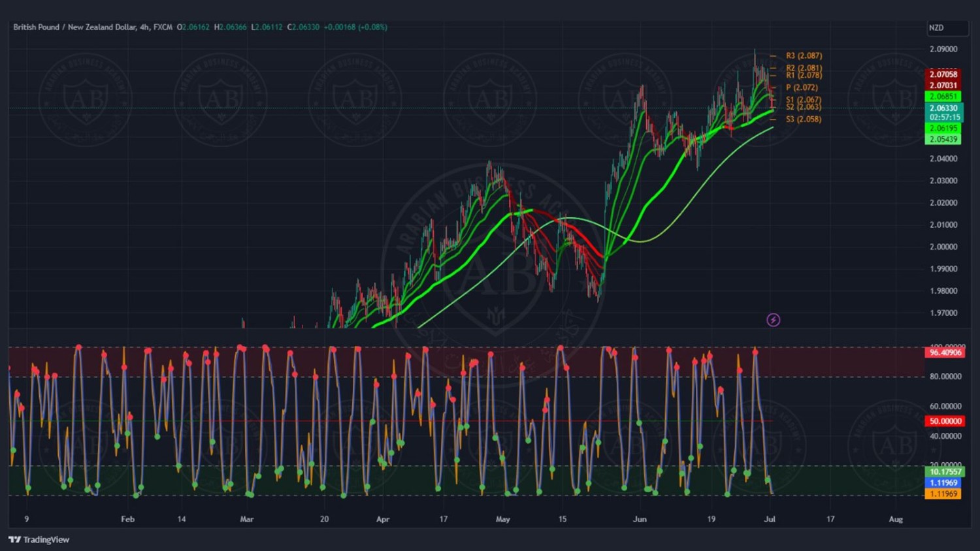Click the bright green 2.06851 price tag
This screenshot has height=551, width=980.
pyautogui.click(x=943, y=97)
